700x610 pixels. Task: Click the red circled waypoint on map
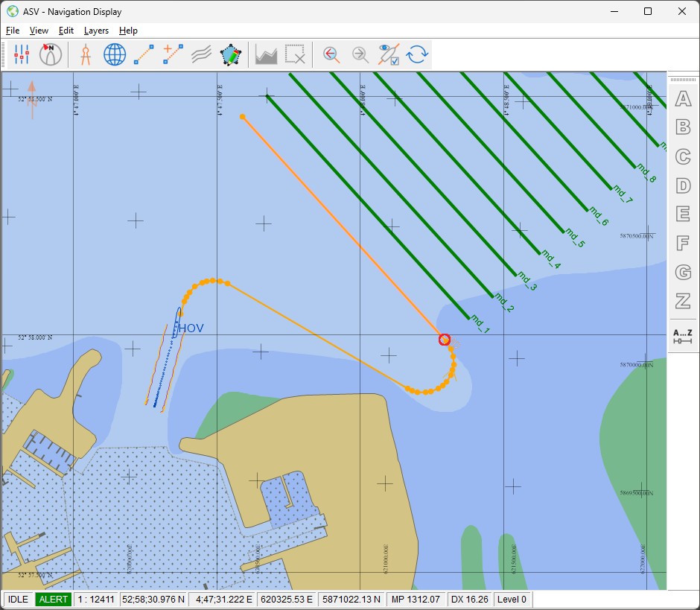tap(445, 340)
